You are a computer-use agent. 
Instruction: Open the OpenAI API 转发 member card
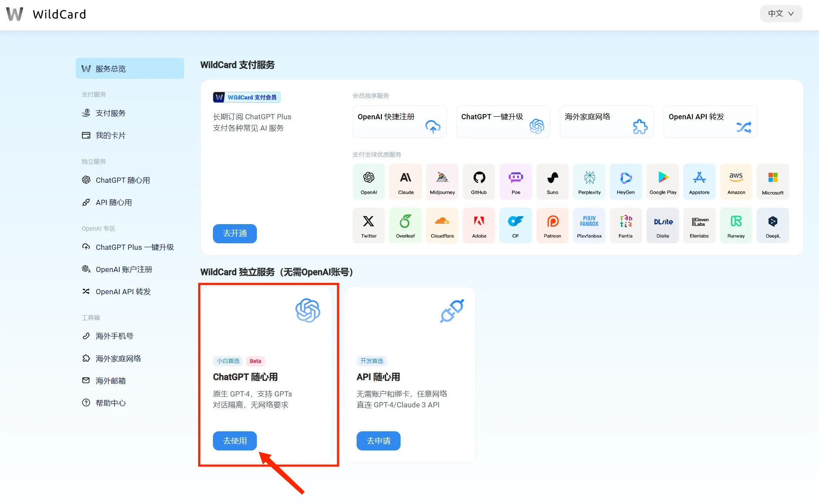tap(711, 121)
